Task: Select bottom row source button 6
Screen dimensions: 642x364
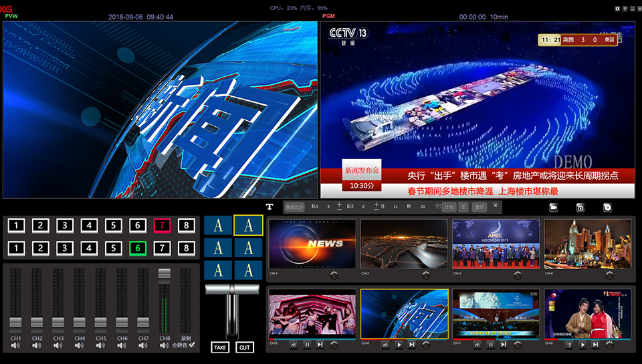Action: coord(138,248)
